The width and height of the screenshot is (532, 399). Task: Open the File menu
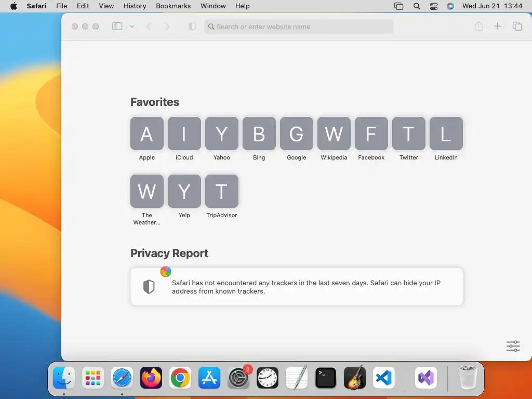pos(61,6)
